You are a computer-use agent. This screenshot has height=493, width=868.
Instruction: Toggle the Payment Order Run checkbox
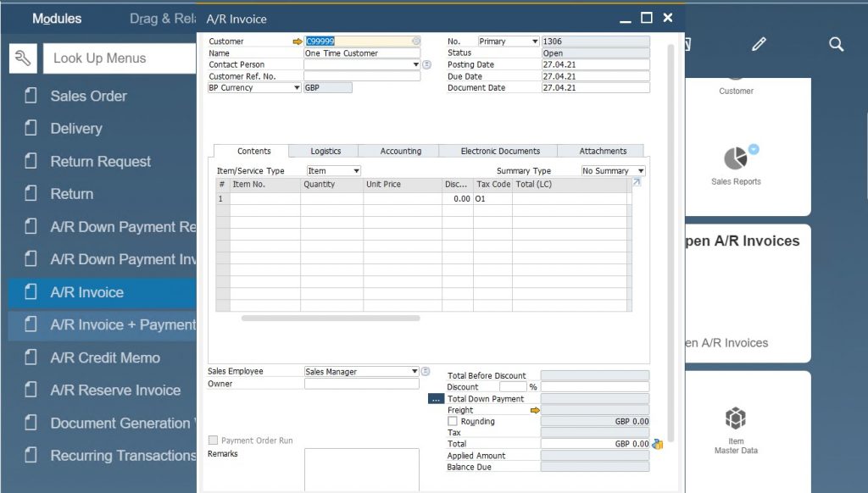[x=211, y=439]
